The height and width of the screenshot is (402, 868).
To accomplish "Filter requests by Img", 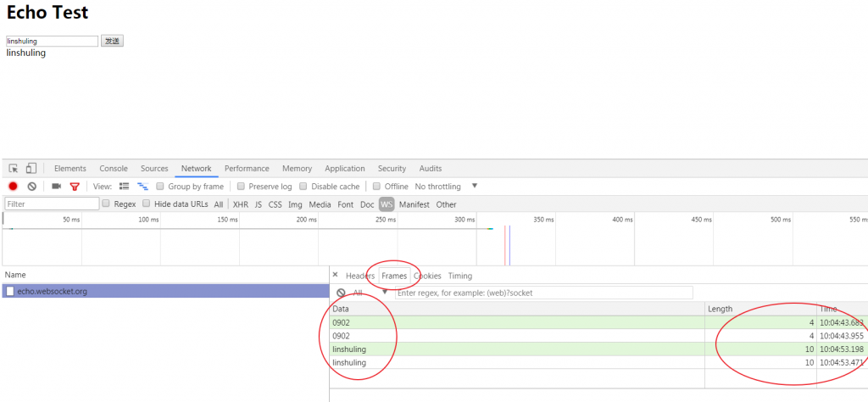I will (295, 204).
